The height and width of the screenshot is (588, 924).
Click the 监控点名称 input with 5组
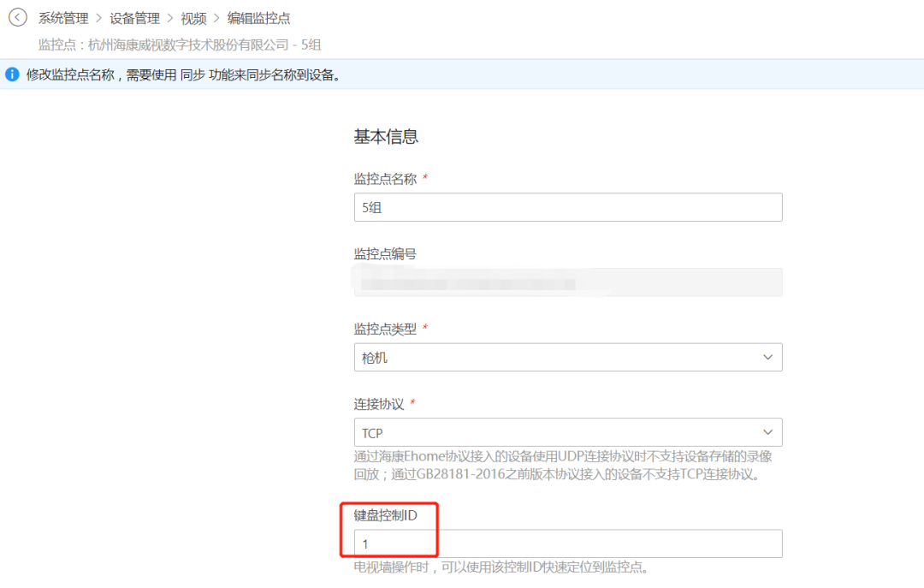pos(568,208)
